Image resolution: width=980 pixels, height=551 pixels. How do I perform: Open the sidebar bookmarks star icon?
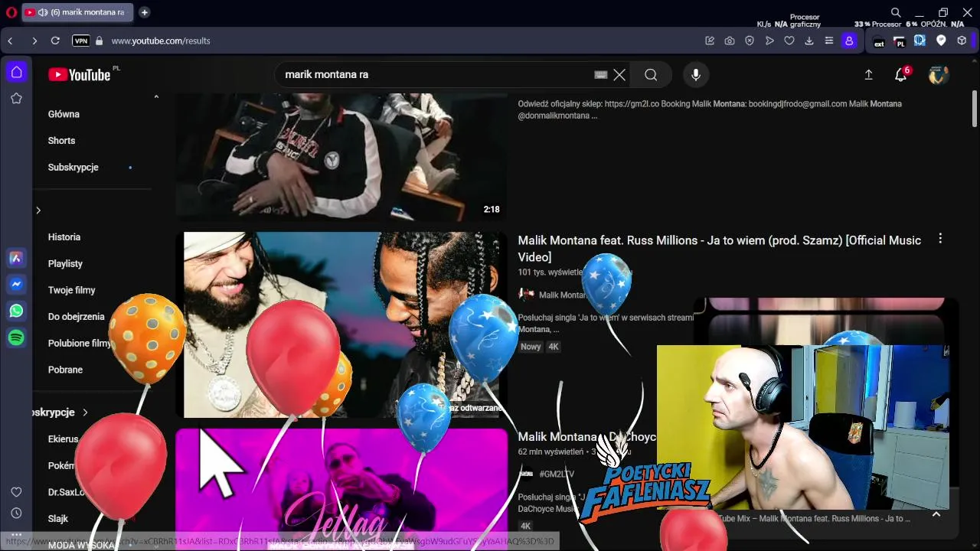click(16, 98)
